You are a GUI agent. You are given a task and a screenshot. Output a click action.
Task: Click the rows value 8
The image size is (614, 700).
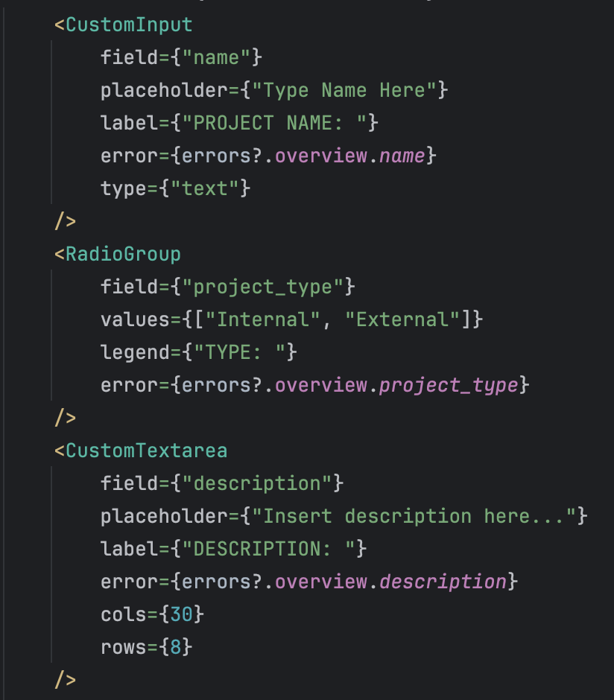[175, 647]
